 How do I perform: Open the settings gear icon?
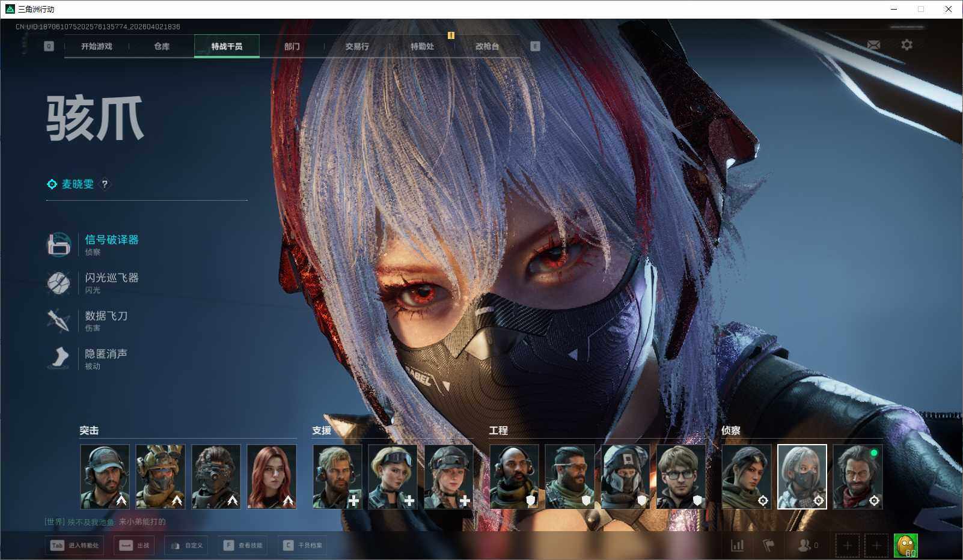(906, 45)
